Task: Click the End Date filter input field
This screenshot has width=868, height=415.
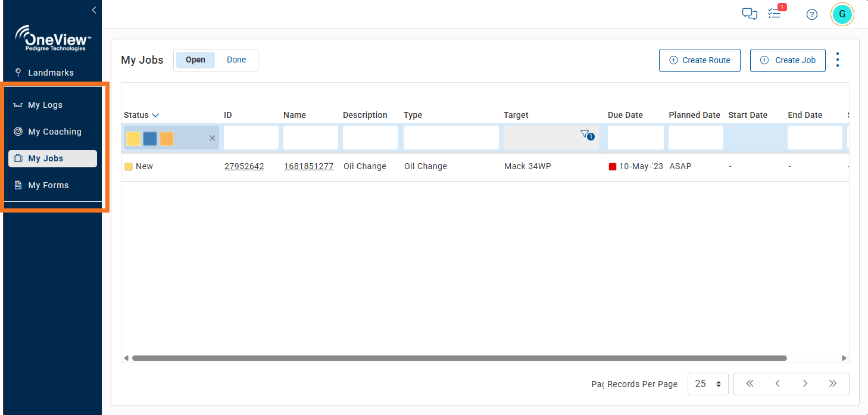Action: [x=815, y=138]
